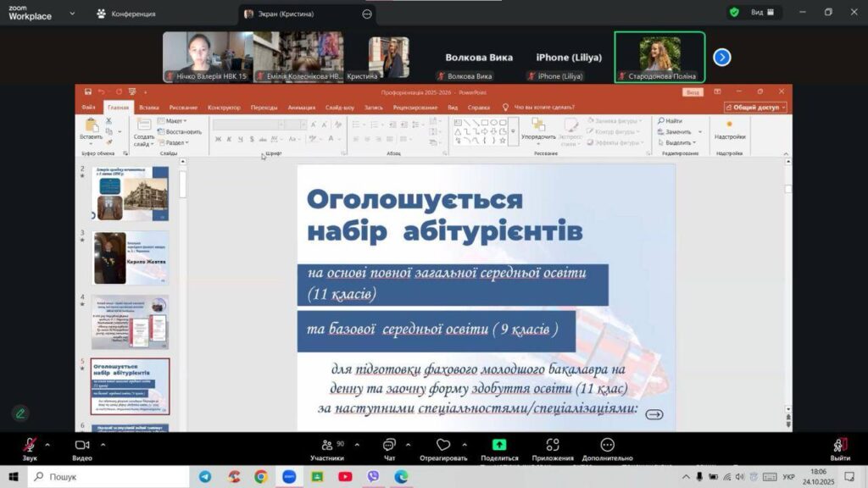Open the Вставка ribbon tab in PowerPoint
This screenshot has height=488, width=868.
point(149,108)
